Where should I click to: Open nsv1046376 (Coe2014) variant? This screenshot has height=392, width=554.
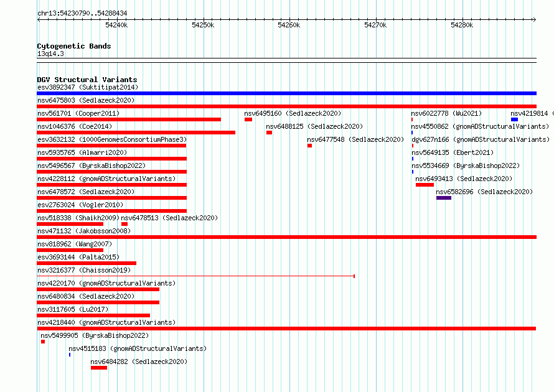tap(75, 126)
